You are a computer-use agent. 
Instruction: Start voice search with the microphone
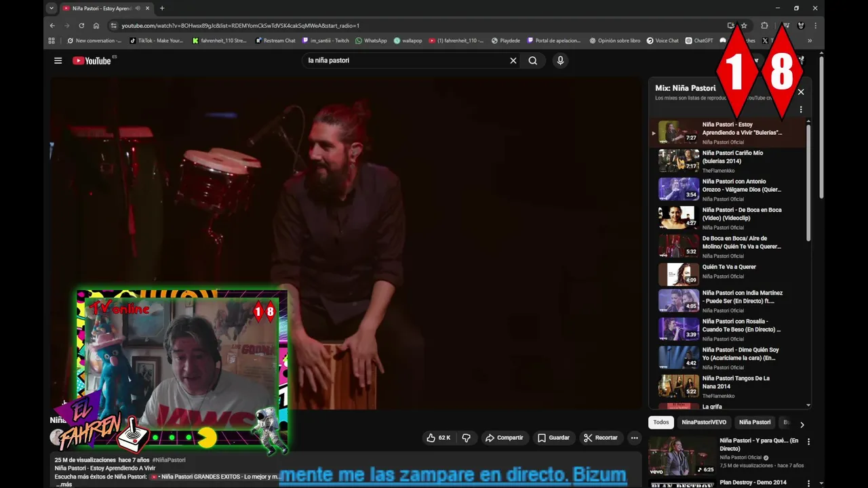click(x=560, y=60)
